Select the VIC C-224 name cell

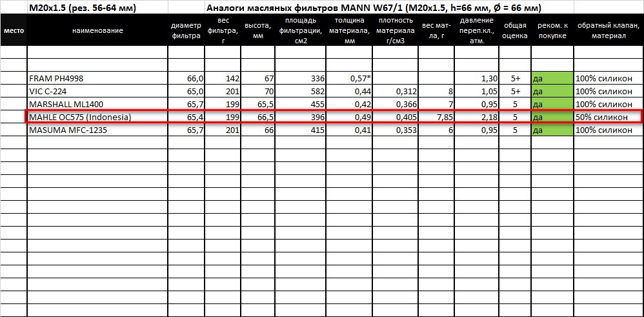97,91
